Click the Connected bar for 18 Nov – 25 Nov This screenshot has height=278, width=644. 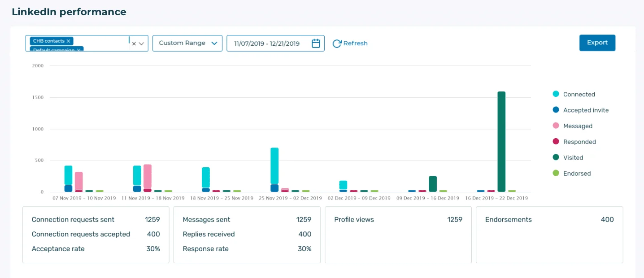(x=206, y=178)
